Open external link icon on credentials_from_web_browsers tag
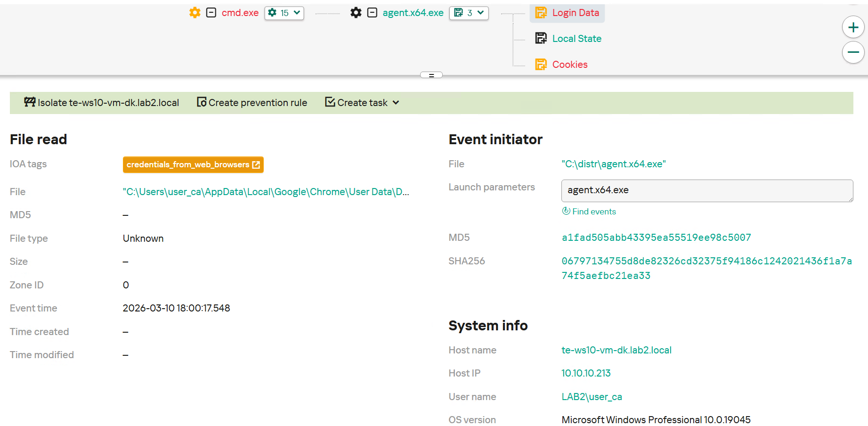The height and width of the screenshot is (426, 868). coord(256,164)
